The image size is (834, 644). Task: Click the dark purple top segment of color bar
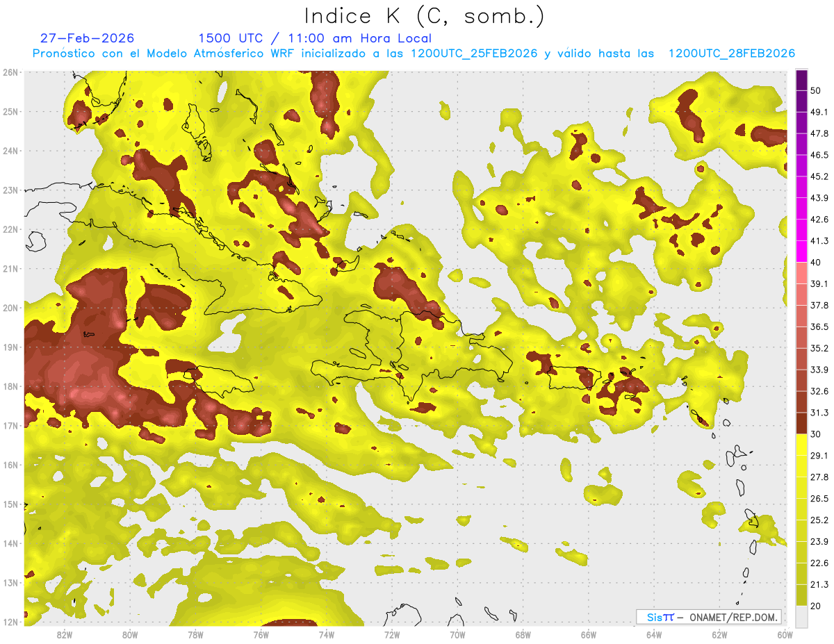click(x=801, y=80)
